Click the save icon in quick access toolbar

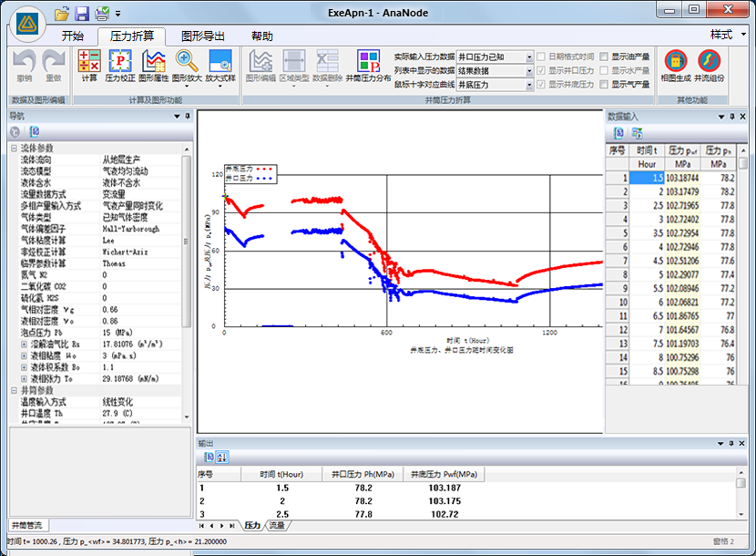pyautogui.click(x=82, y=14)
